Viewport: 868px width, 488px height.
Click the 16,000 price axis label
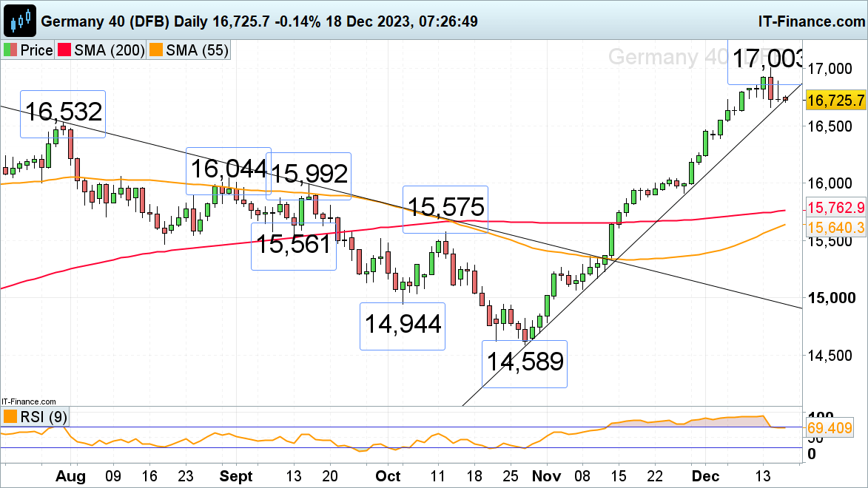pyautogui.click(x=830, y=183)
